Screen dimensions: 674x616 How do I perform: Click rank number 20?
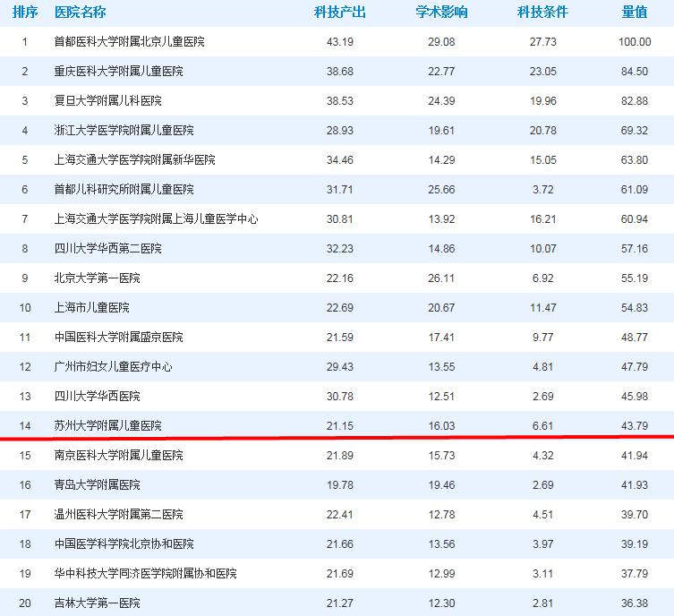pos(25,603)
